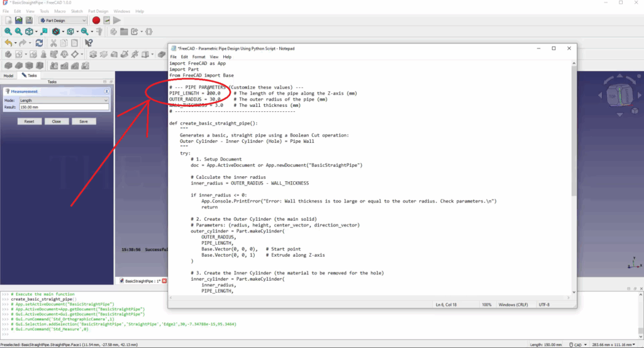
Task: Click the Draw style hexagon icon
Action: tap(56, 31)
